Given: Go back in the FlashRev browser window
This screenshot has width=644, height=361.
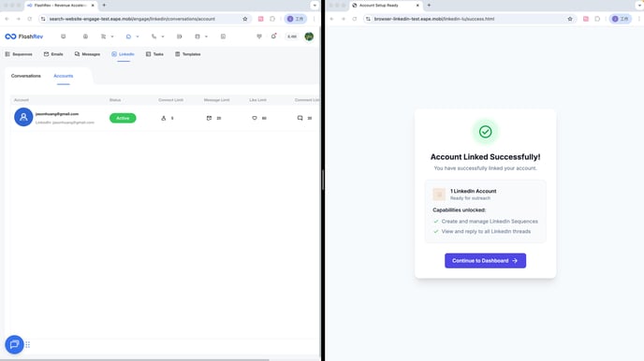Looking at the screenshot, I should click(x=7, y=19).
